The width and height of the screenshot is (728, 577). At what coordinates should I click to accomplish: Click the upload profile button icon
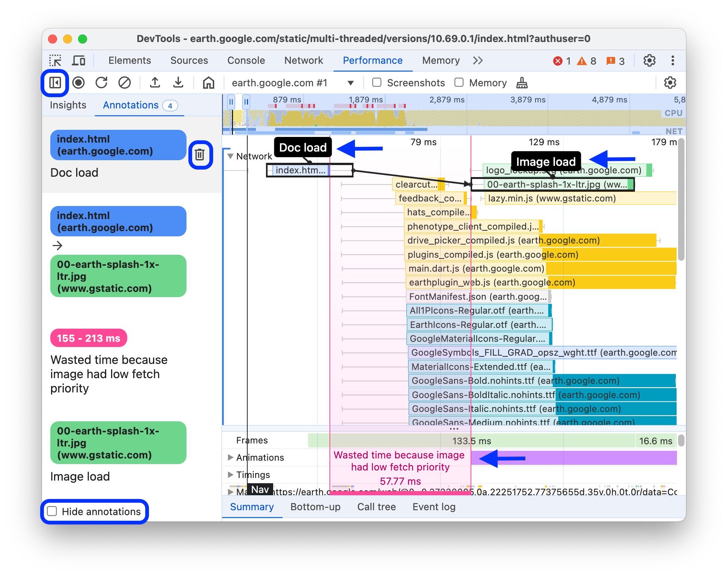(155, 83)
